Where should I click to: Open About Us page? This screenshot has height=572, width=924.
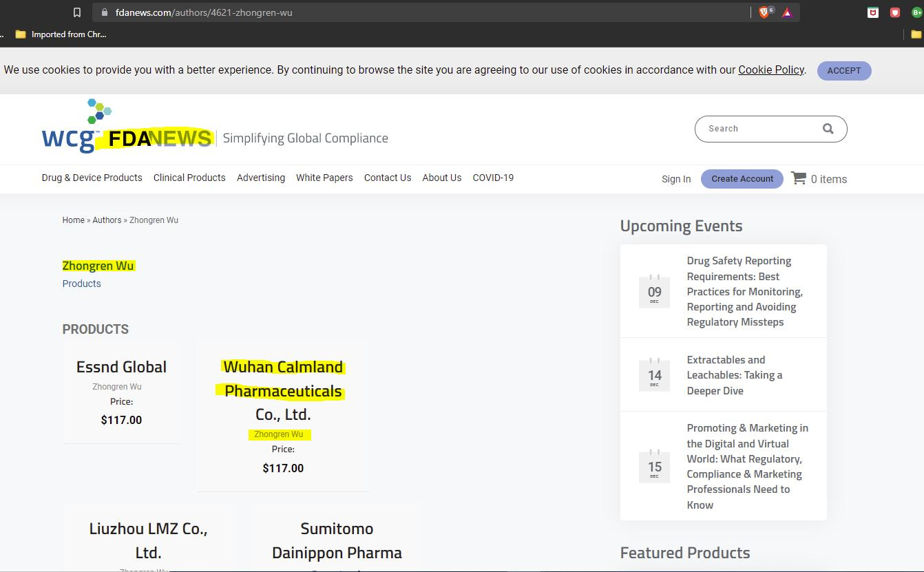coord(442,178)
